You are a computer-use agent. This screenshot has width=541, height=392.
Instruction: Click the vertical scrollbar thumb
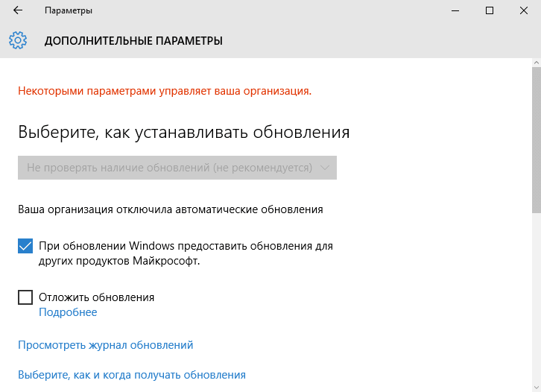pyautogui.click(x=537, y=140)
